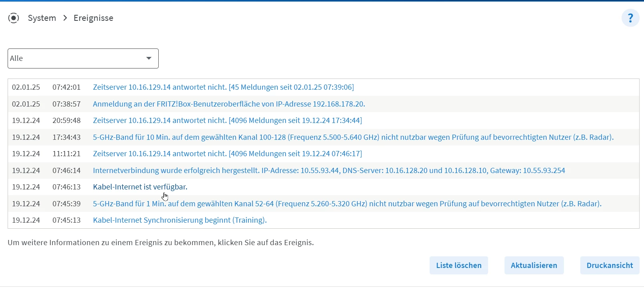Click the System record icon in breadcrumb

point(14,18)
